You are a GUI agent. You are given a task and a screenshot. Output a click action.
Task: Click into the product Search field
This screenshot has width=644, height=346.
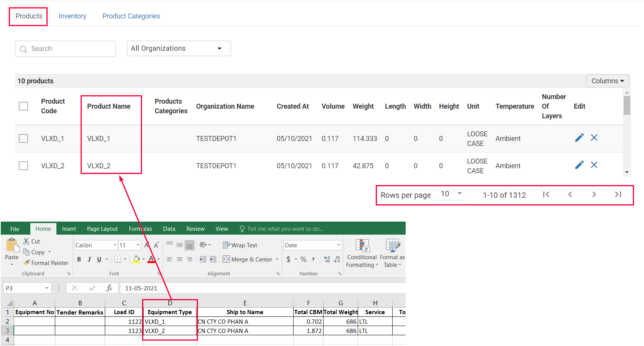pyautogui.click(x=65, y=49)
